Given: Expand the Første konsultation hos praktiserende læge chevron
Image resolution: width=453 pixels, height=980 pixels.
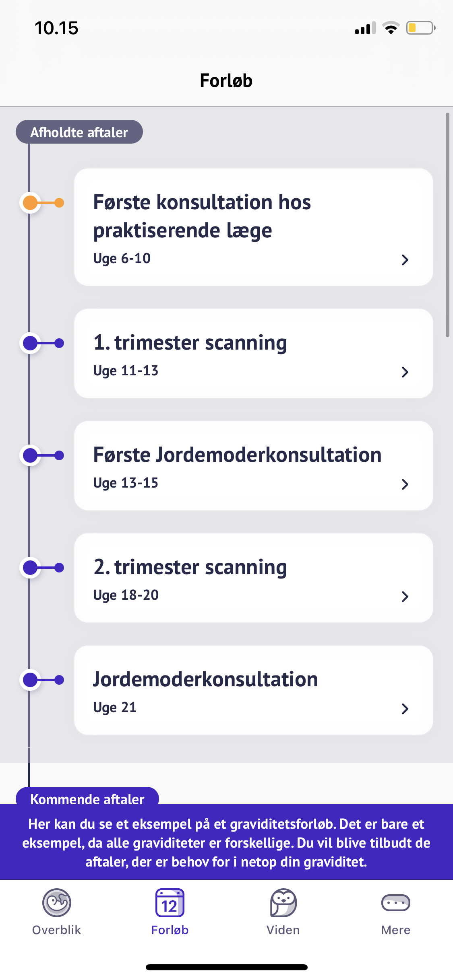Looking at the screenshot, I should pos(405,260).
